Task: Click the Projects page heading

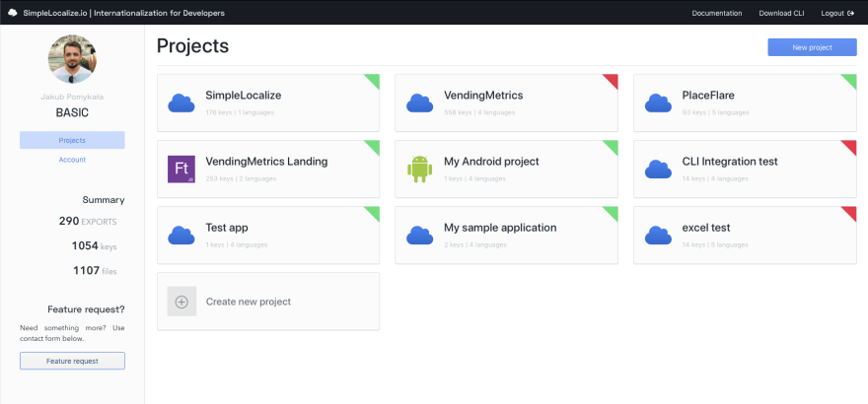Action: click(192, 46)
